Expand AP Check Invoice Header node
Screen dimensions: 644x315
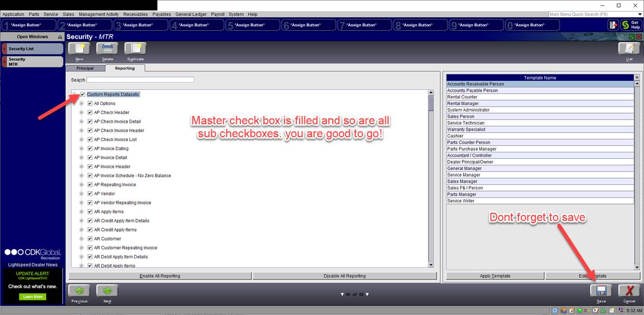pos(81,130)
